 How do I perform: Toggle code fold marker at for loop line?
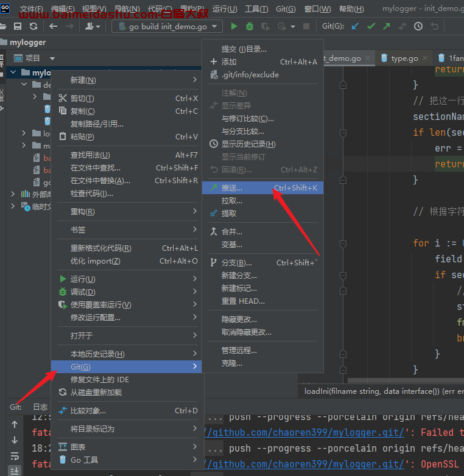point(343,243)
